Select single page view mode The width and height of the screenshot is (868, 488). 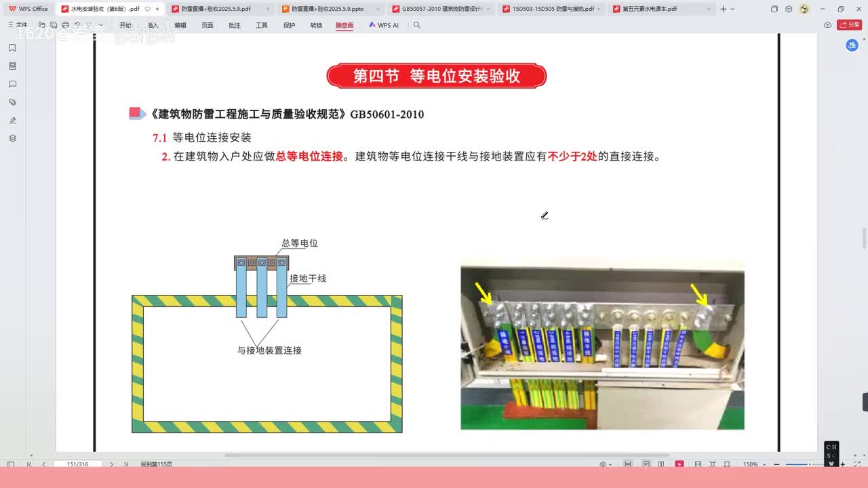coord(646,464)
